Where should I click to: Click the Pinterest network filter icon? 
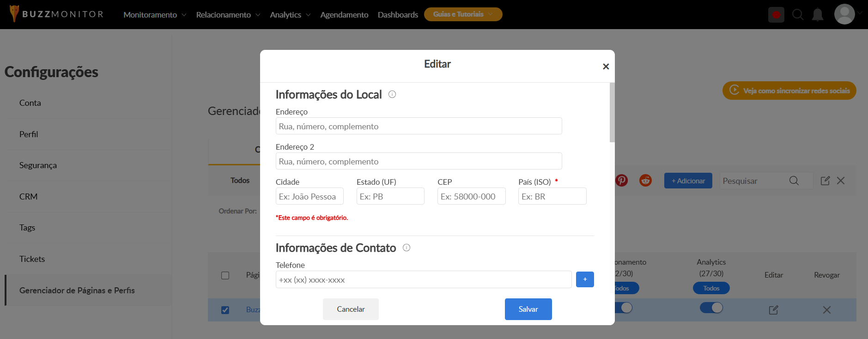coord(622,180)
